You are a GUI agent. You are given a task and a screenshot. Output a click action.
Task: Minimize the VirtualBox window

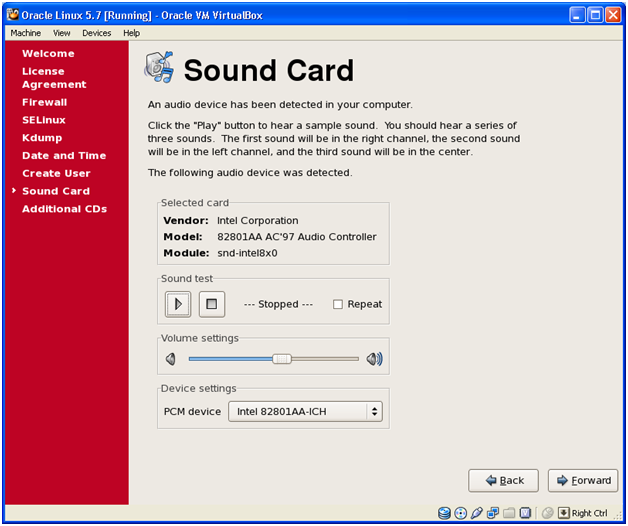[577, 15]
